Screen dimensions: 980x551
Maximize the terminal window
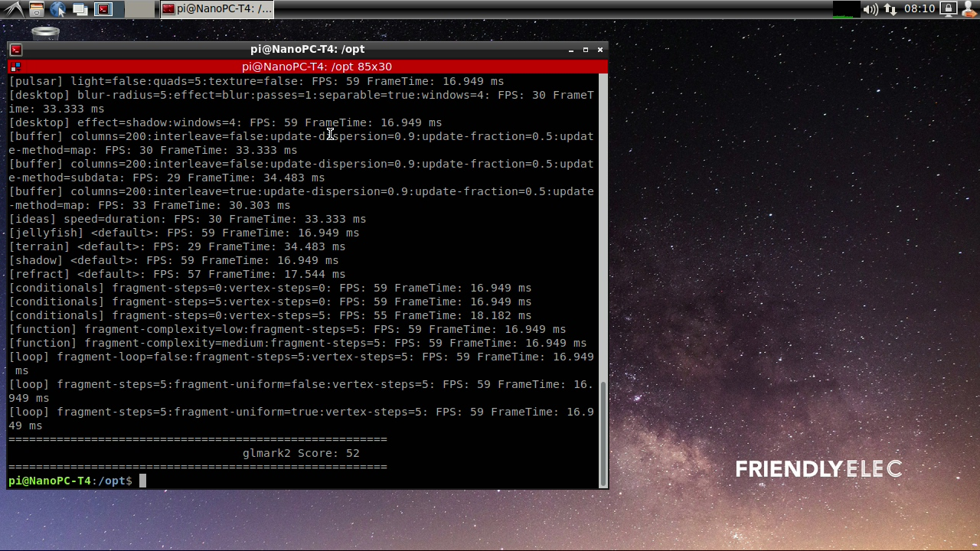click(x=586, y=50)
